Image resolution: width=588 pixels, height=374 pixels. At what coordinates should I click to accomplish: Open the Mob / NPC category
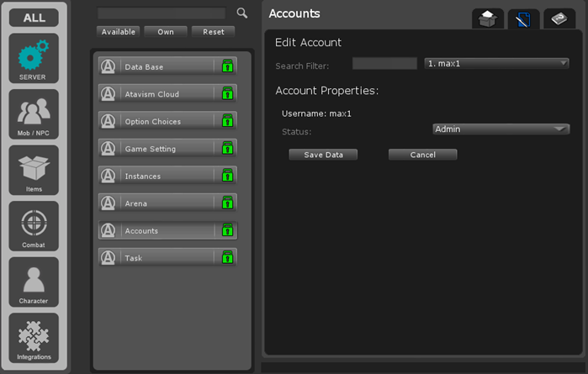click(x=34, y=114)
